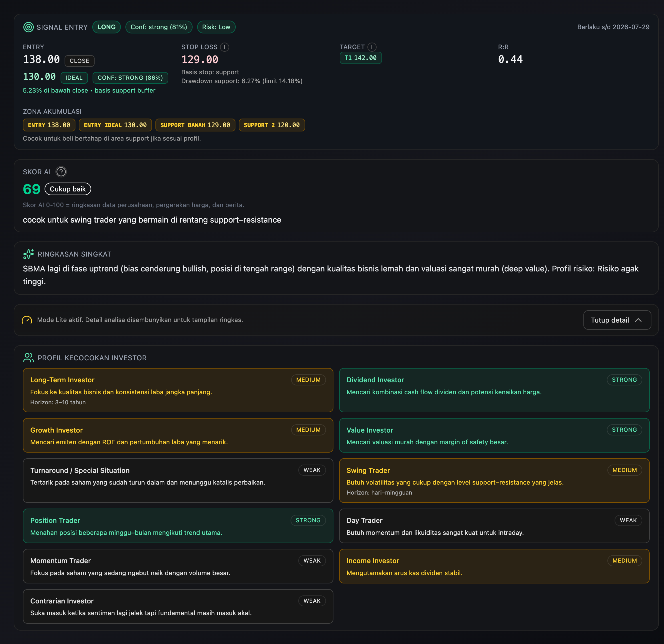Collapse details with the Tutup detail chevron

coord(638,320)
